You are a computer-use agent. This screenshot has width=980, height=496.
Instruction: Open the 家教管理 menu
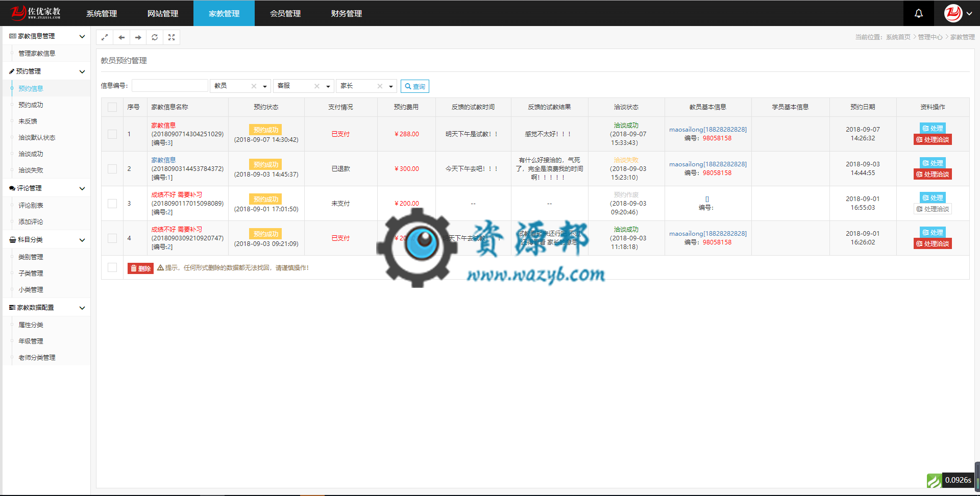(x=224, y=13)
